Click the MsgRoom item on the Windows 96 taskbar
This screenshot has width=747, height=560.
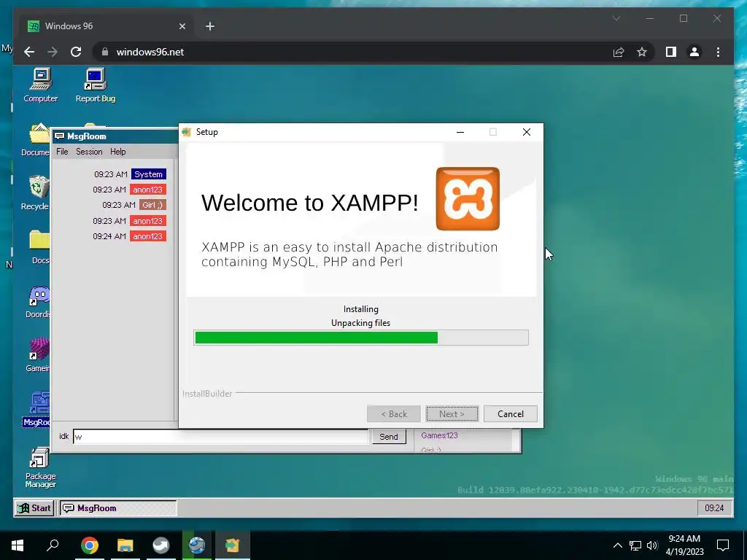click(x=117, y=508)
